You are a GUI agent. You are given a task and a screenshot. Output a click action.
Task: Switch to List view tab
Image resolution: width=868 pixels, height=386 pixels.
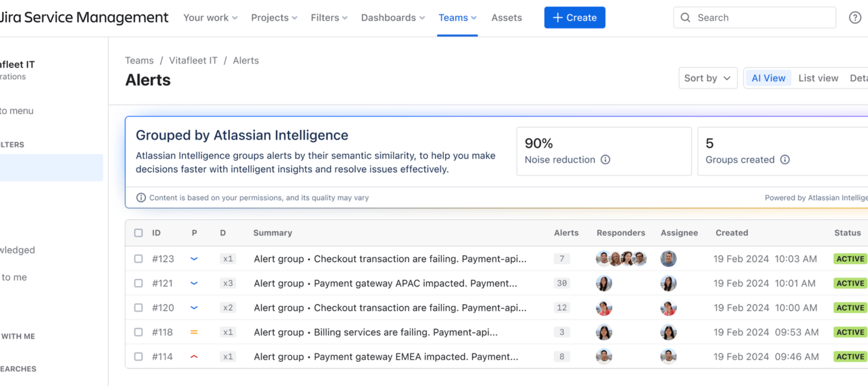point(818,78)
